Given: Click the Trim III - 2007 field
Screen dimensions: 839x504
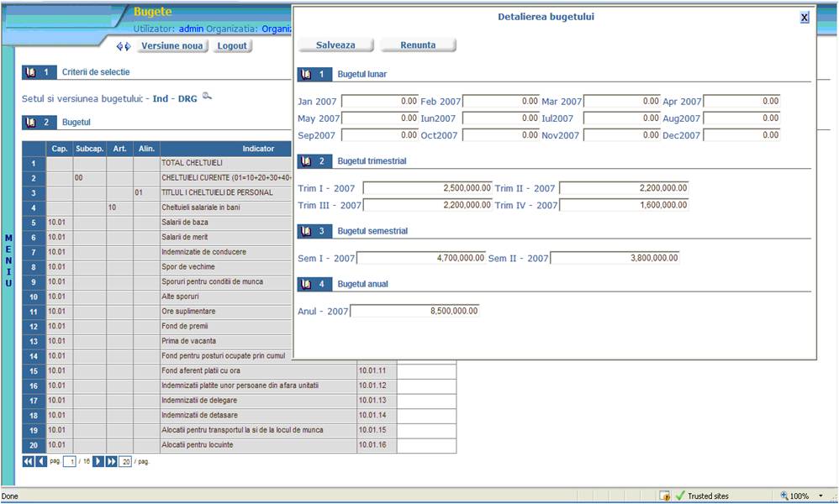Looking at the screenshot, I should [428, 205].
